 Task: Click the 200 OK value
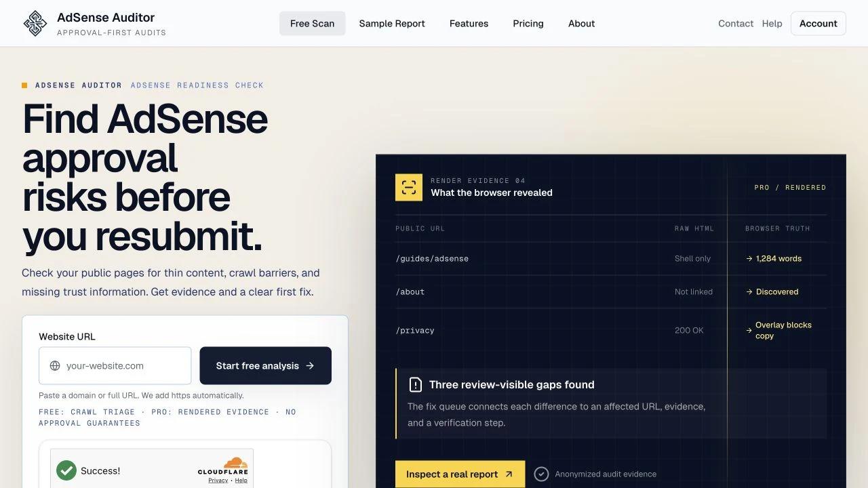689,331
